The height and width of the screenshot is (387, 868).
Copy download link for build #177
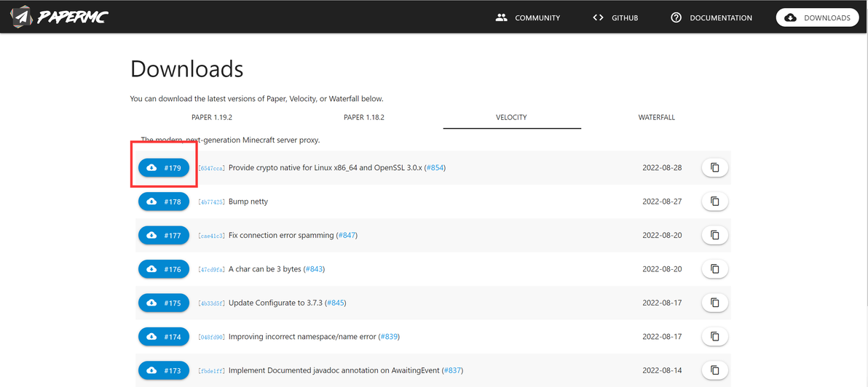tap(714, 235)
